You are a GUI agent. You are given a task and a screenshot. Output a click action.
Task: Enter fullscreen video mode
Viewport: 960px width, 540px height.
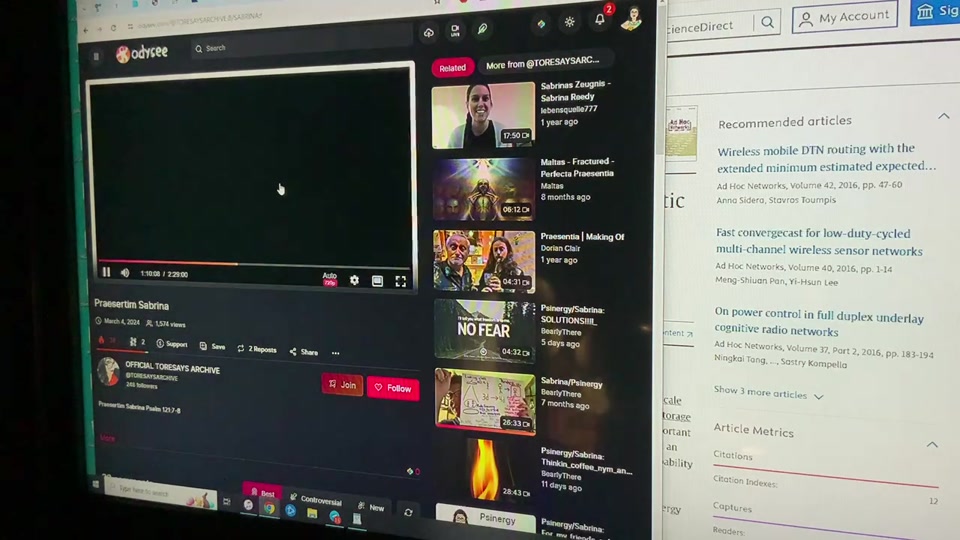400,282
